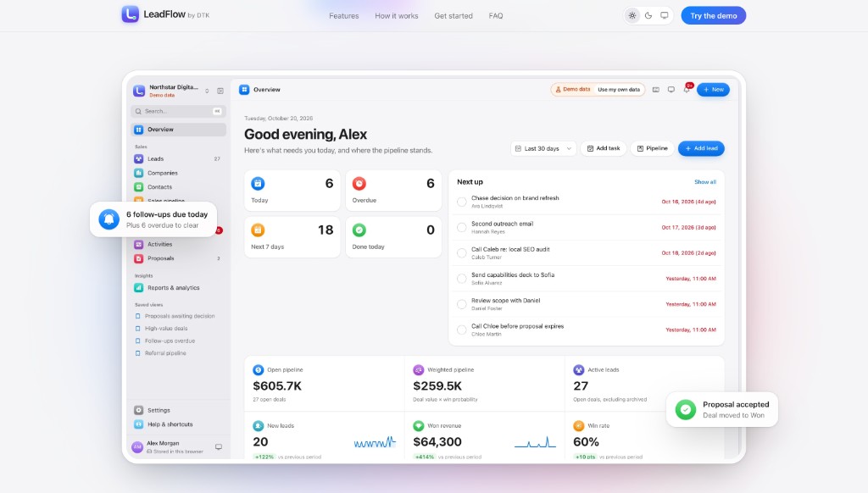Open the Done today card
The image size is (868, 493).
pos(393,237)
